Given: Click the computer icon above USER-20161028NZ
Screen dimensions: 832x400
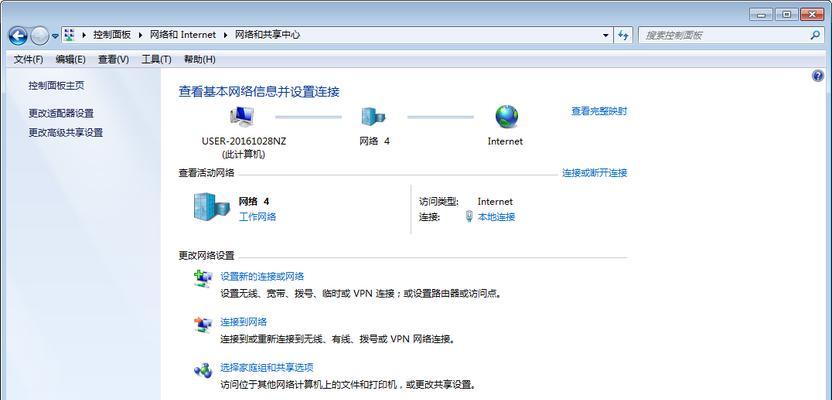Looking at the screenshot, I should (x=242, y=117).
